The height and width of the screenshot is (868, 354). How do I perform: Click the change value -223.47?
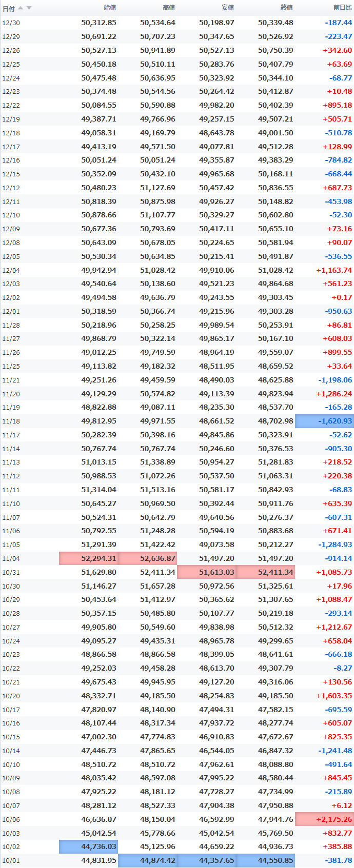click(339, 36)
